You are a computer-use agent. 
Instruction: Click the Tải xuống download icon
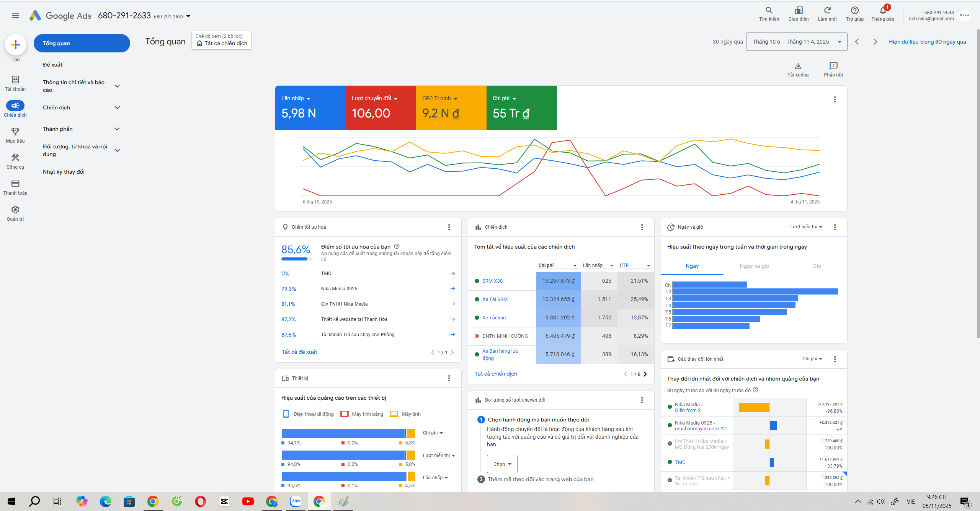(798, 66)
